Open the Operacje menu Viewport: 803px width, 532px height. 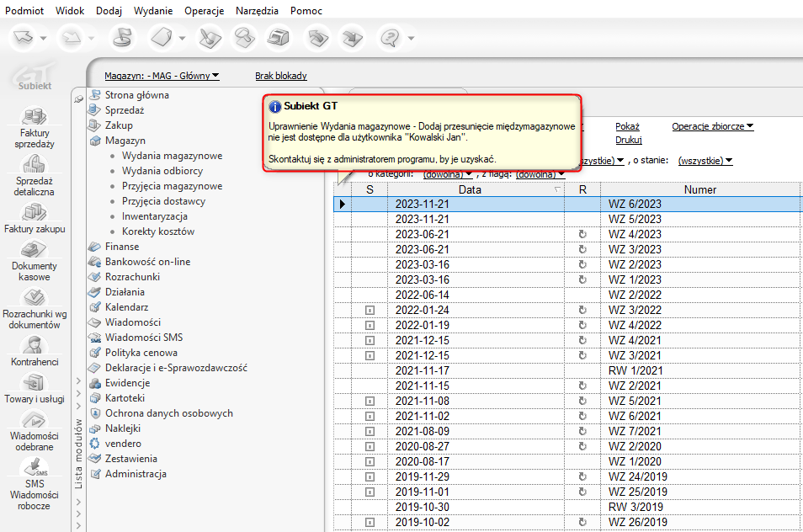tap(204, 11)
